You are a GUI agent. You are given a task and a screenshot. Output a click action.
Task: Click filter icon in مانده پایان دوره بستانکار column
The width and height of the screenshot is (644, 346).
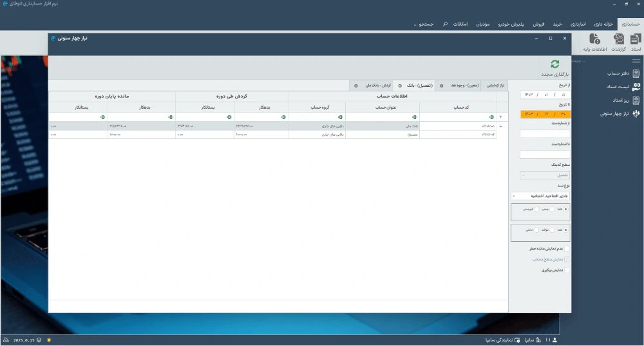coord(102,117)
